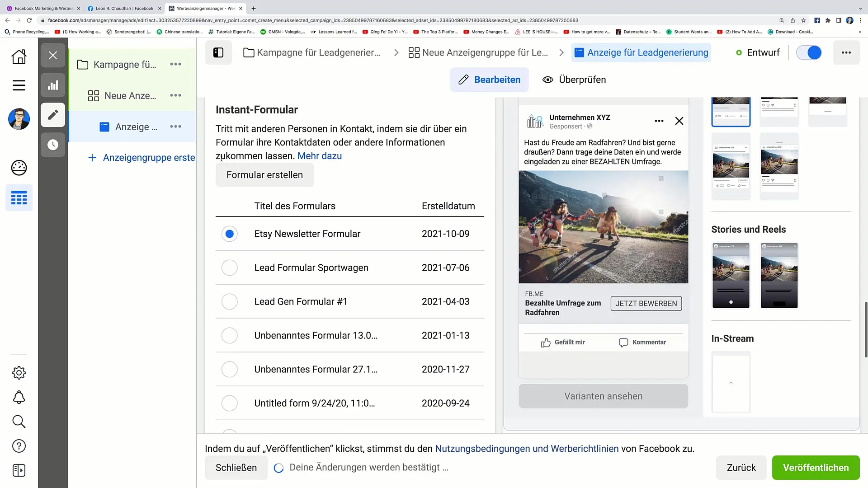
Task: Bookmark page with the star icon
Action: point(803,20)
